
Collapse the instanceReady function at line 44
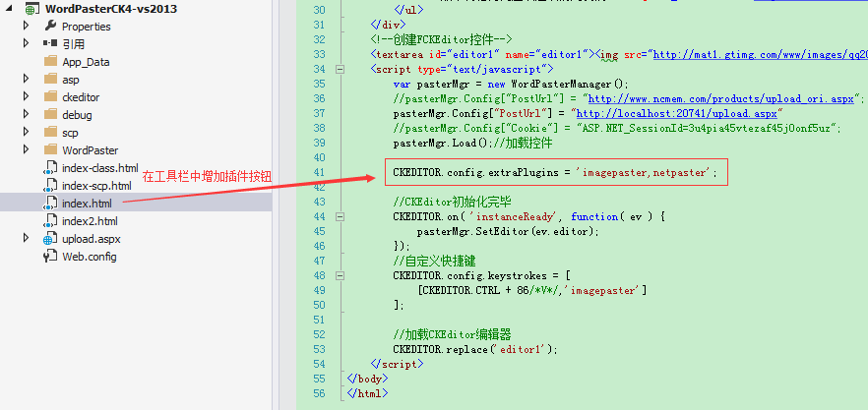[x=340, y=217]
